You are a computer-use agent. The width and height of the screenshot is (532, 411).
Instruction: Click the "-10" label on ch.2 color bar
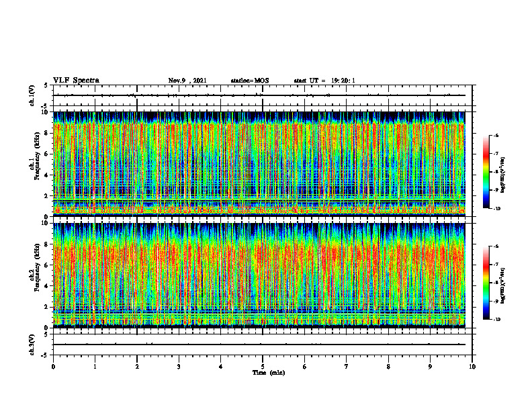496,320
